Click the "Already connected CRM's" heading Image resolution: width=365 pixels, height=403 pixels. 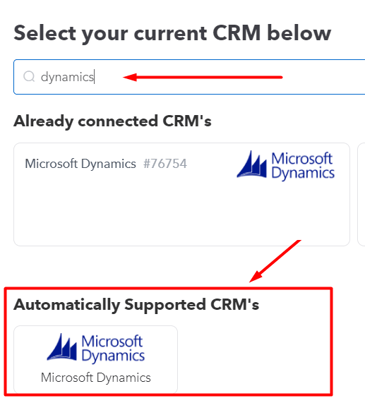(112, 122)
